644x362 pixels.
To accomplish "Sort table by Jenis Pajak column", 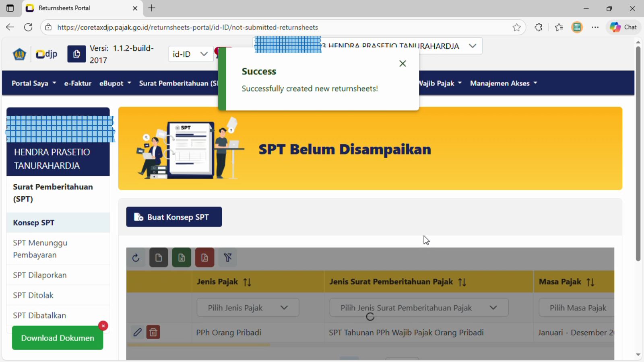I will 247,282.
